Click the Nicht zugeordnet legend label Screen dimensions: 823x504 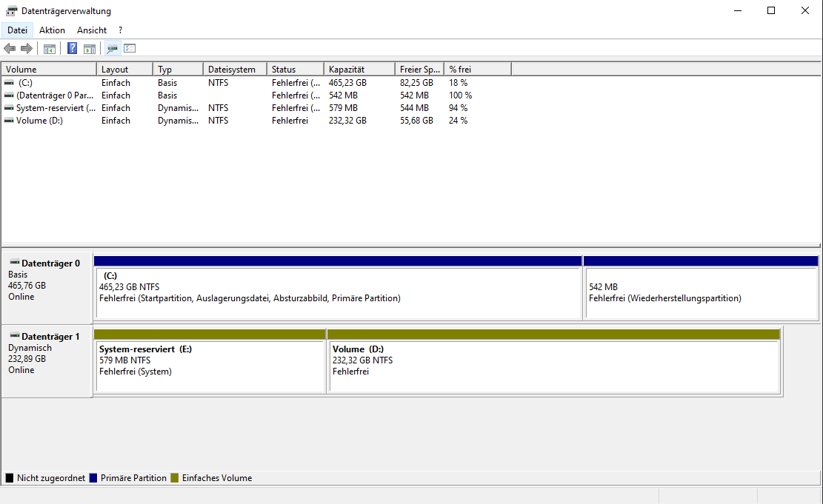coord(51,478)
